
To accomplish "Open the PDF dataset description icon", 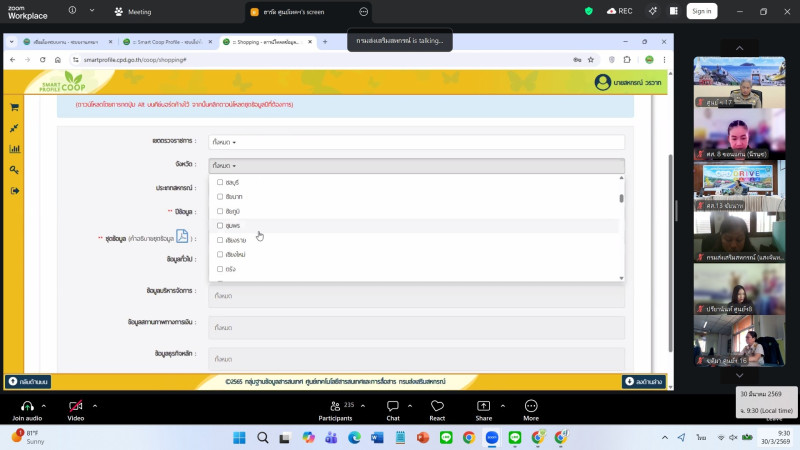I will [182, 237].
